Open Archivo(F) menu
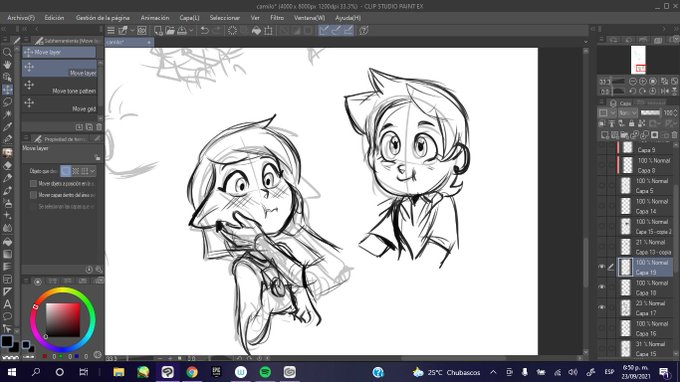 click(x=21, y=18)
